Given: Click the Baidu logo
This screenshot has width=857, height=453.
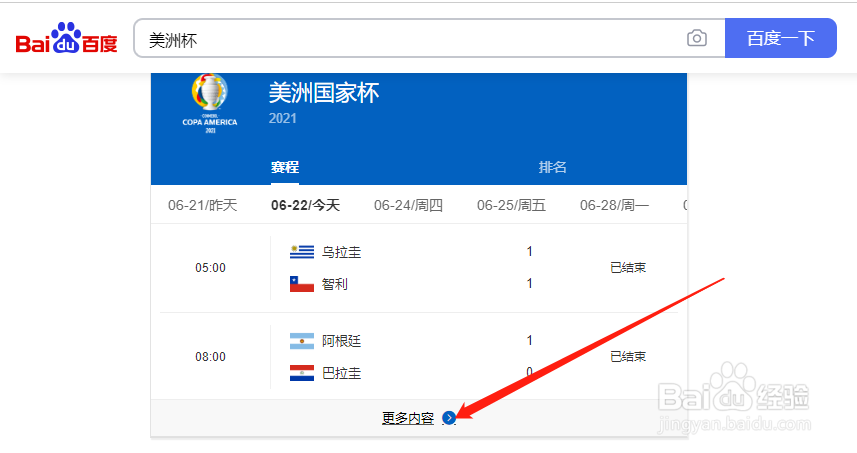Looking at the screenshot, I should tap(67, 38).
